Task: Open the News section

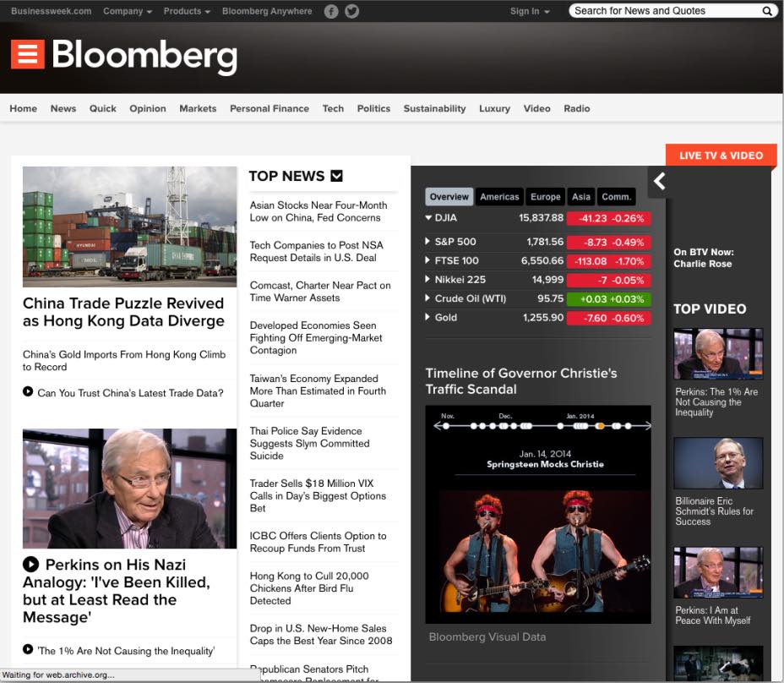Action: [x=63, y=108]
